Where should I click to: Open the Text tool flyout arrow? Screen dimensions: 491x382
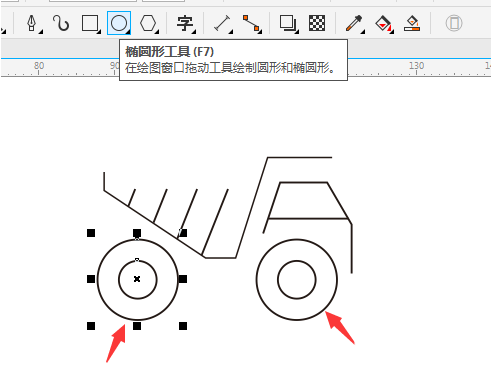coord(194,32)
